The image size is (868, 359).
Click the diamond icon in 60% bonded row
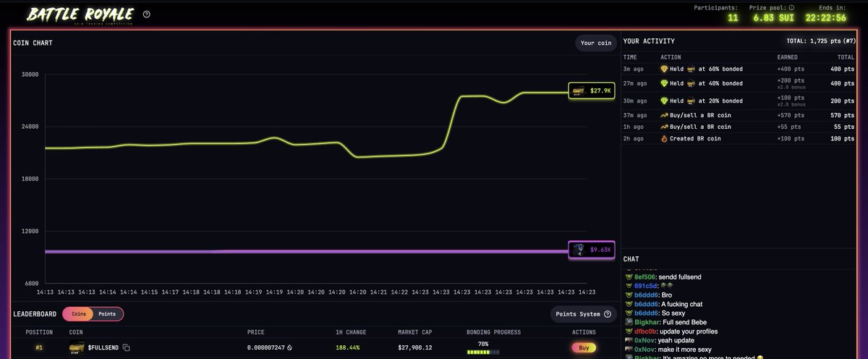664,69
